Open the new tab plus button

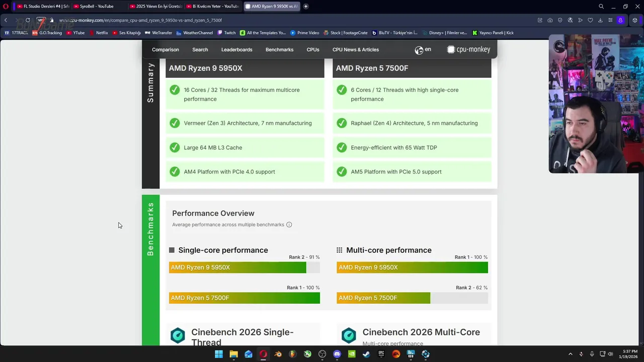click(306, 7)
